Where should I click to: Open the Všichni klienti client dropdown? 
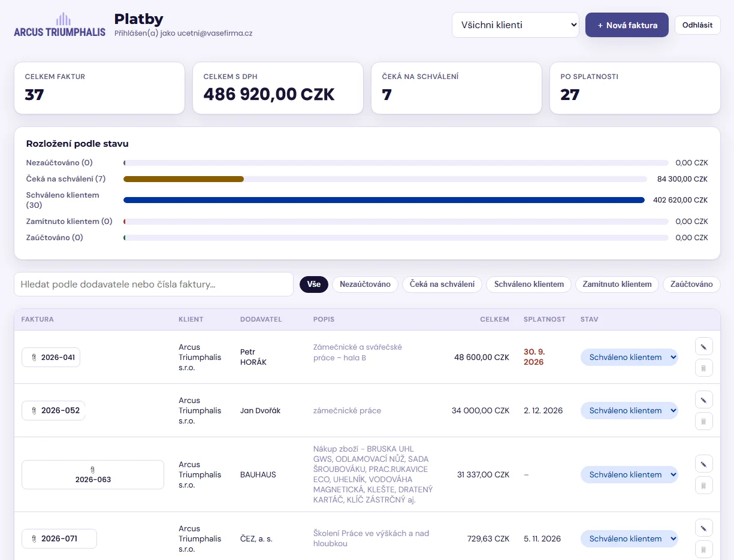tap(515, 25)
